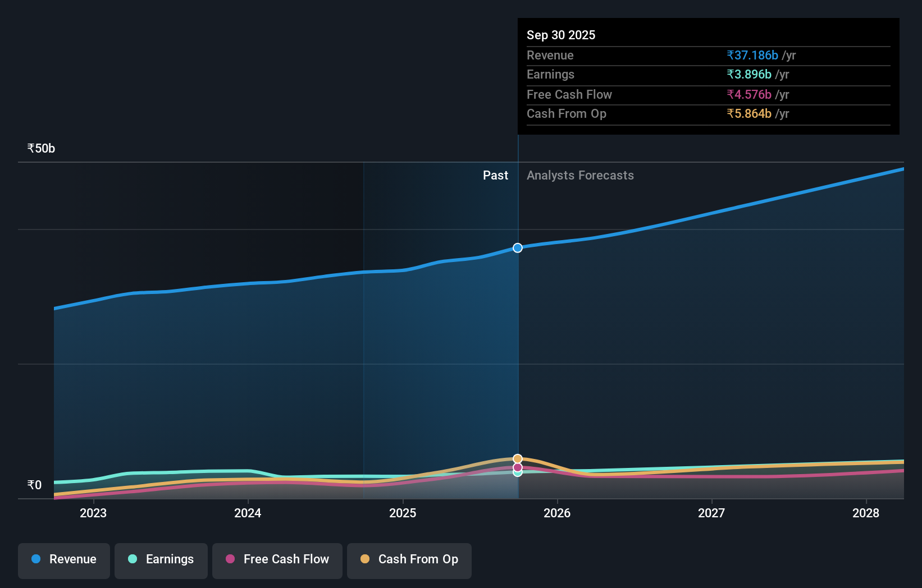Open the Free Cash Flow legend chip

(277, 561)
